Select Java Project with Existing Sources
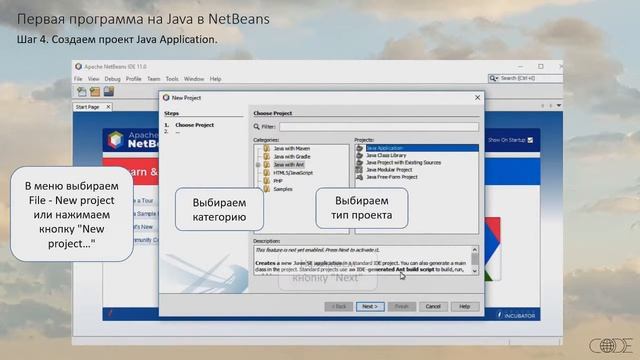 pyautogui.click(x=403, y=162)
